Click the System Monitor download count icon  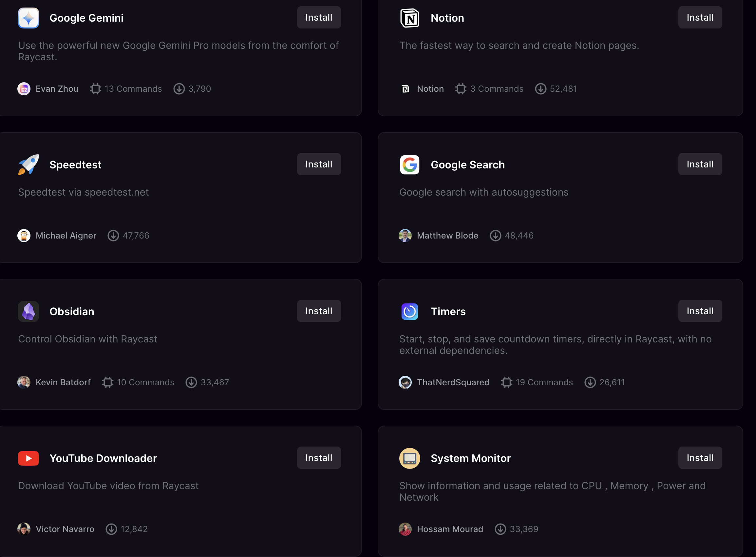500,529
